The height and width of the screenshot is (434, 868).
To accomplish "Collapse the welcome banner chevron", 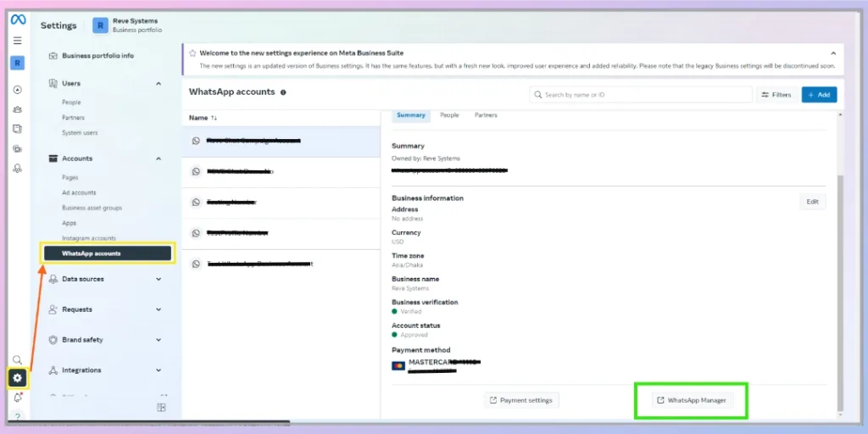I will coord(833,53).
